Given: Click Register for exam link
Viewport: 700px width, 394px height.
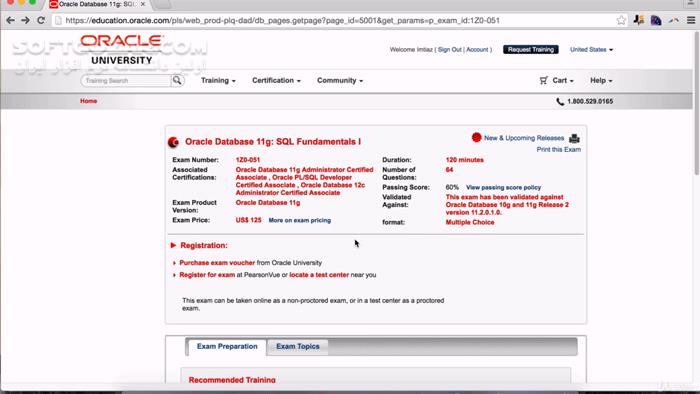Looking at the screenshot, I should 207,275.
